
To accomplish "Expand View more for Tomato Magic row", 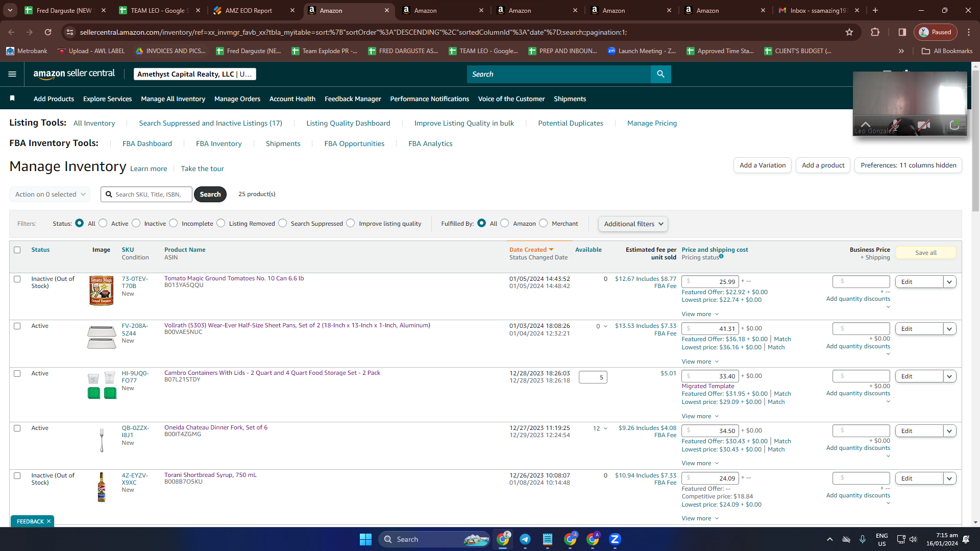I will pyautogui.click(x=700, y=314).
